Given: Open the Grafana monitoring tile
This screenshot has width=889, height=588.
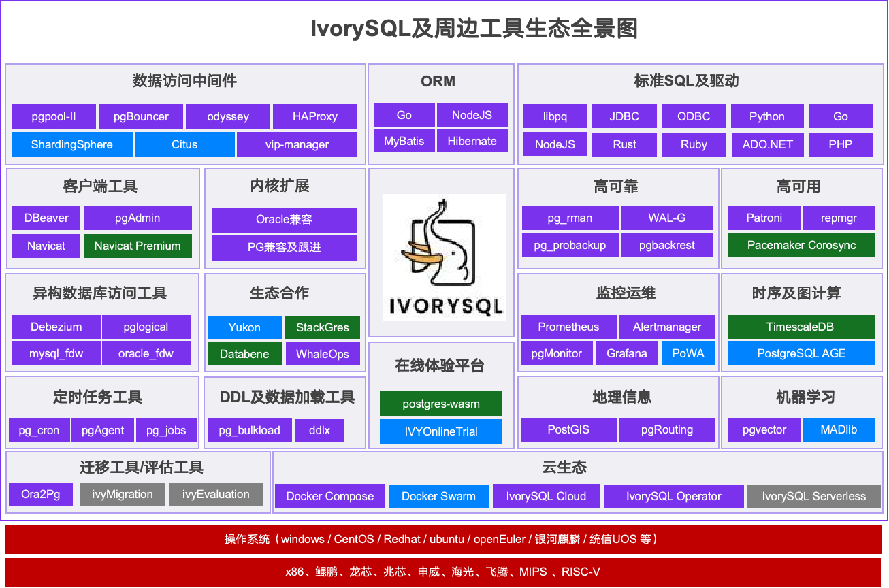Looking at the screenshot, I should [x=627, y=353].
